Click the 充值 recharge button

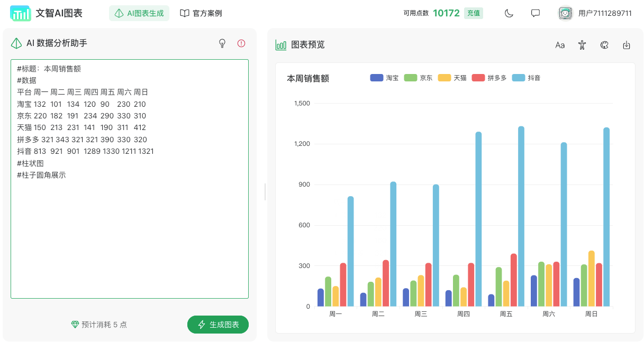473,13
